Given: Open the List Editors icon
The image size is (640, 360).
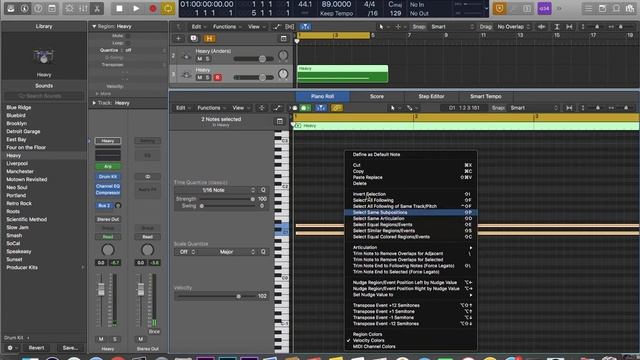Looking at the screenshot, I should click(x=588, y=8).
